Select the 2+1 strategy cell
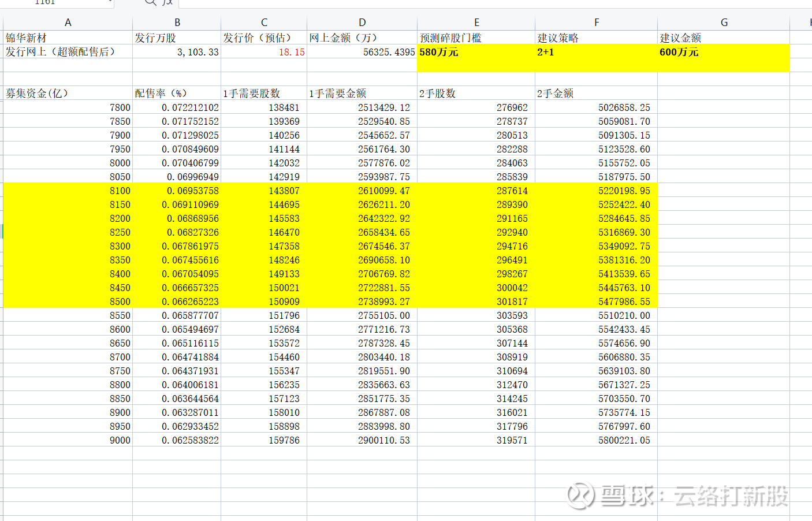 597,51
